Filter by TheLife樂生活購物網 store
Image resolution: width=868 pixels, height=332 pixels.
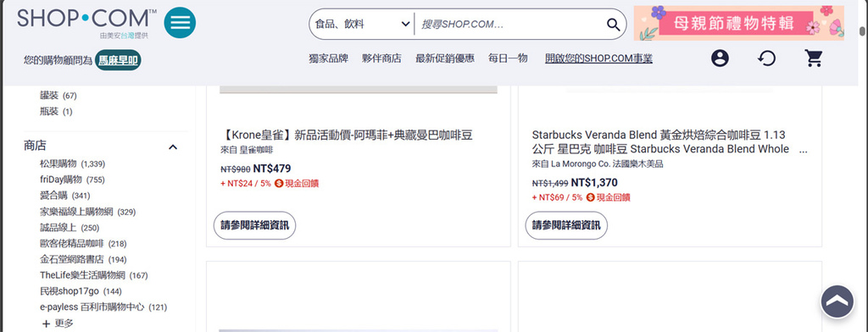[93, 275]
